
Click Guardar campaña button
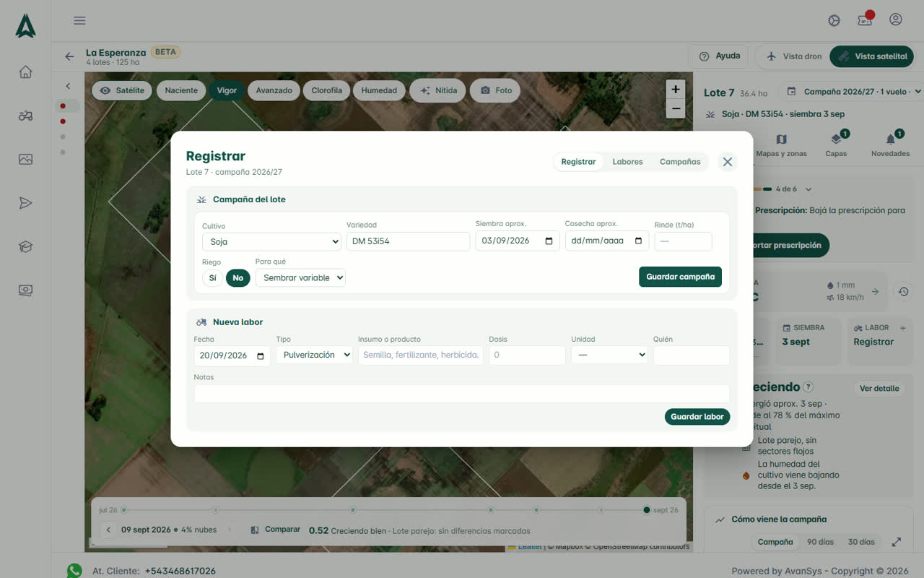pyautogui.click(x=680, y=277)
